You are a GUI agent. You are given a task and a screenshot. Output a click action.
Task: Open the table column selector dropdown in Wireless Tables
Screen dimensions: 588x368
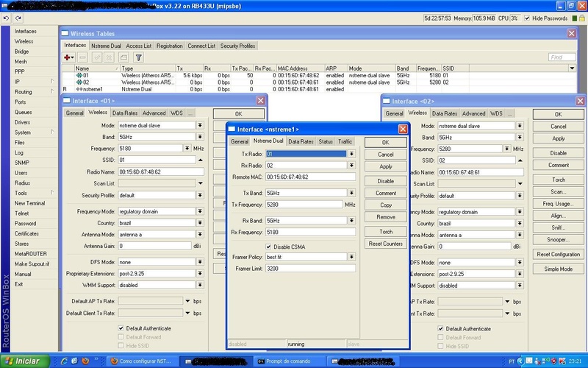pos(572,68)
